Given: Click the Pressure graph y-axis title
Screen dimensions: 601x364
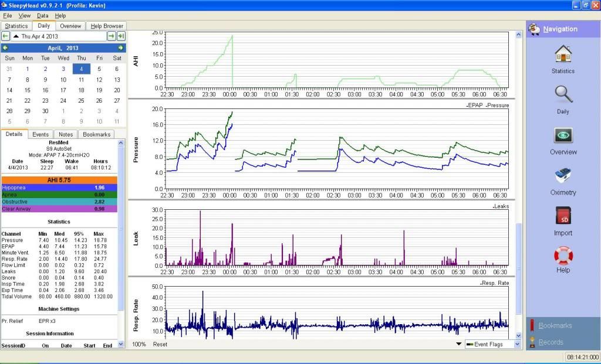Looking at the screenshot, I should tap(136, 149).
